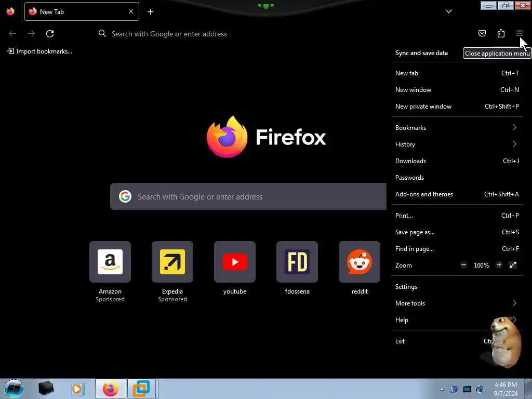Viewport: 532px width, 399px height.
Task: Close the New Tab tab
Action: coord(130,11)
